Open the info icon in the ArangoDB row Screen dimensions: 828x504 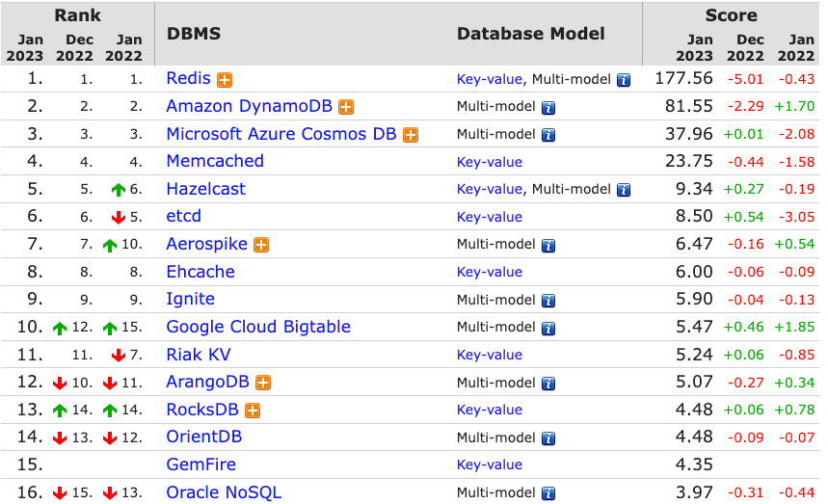548,384
